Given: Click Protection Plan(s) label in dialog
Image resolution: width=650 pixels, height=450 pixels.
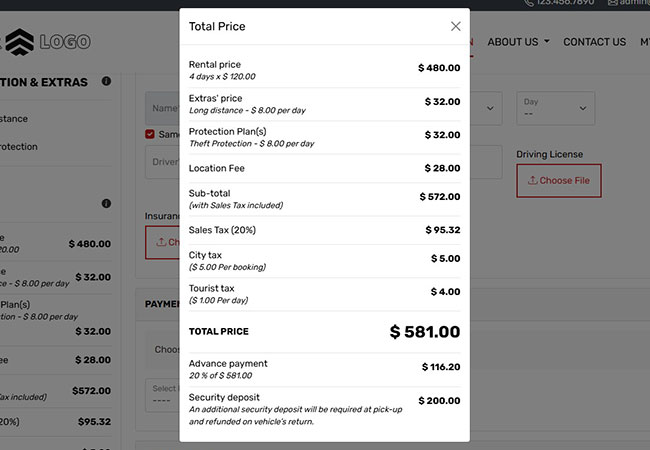Looking at the screenshot, I should tap(228, 131).
